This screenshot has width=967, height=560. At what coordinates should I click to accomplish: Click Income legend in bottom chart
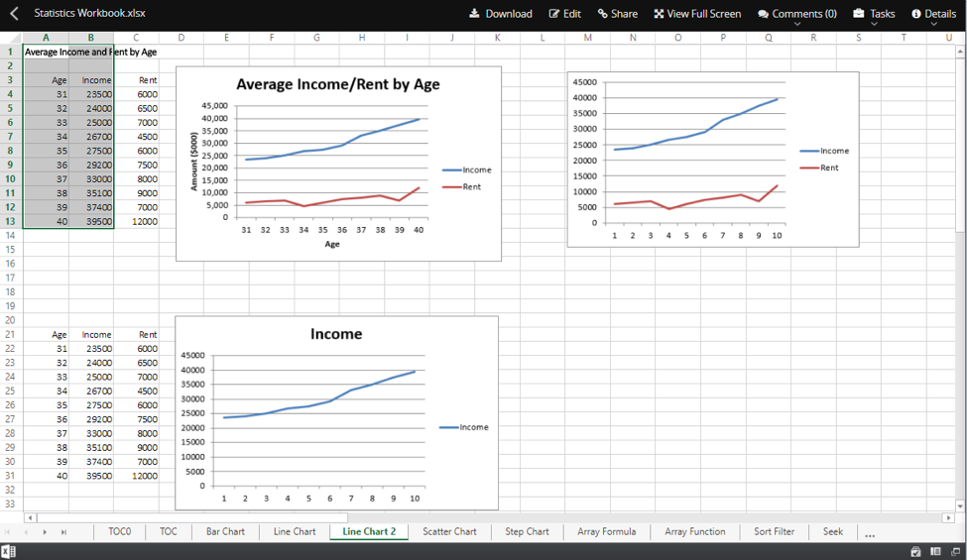(x=464, y=427)
